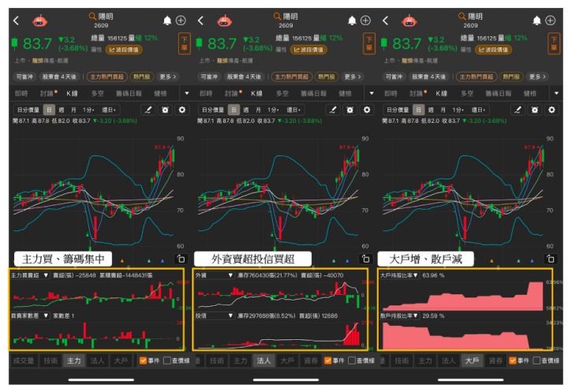Open the alarm clock alert in middle screen
This screenshot has width=568, height=392.
[350, 110]
